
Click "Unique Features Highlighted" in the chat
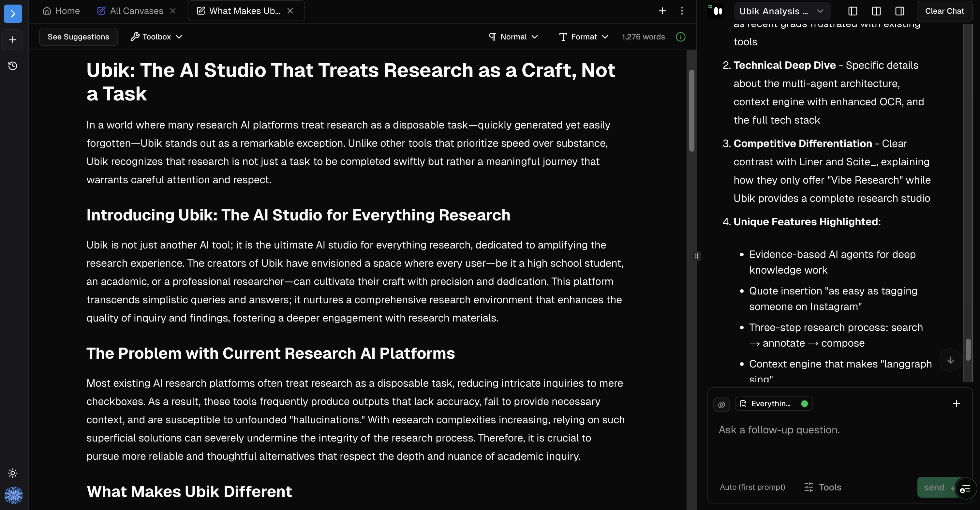(805, 221)
